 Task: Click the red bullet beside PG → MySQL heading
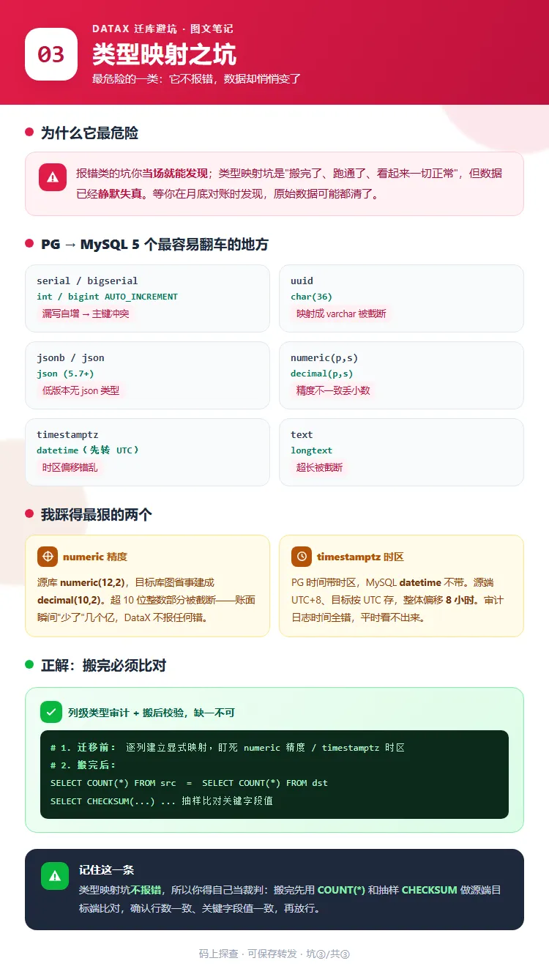coord(29,244)
